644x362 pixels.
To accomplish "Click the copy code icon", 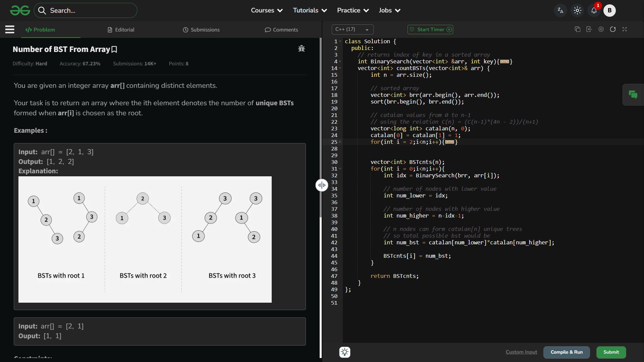I will pyautogui.click(x=577, y=29).
